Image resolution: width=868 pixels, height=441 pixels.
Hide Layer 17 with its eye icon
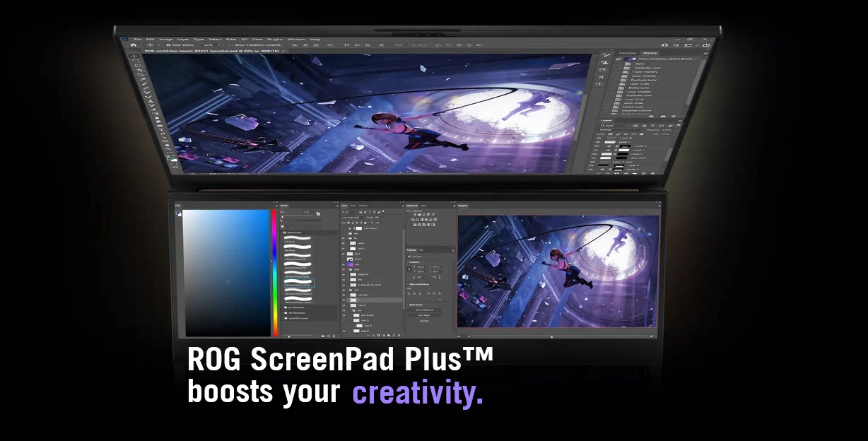pos(344,305)
